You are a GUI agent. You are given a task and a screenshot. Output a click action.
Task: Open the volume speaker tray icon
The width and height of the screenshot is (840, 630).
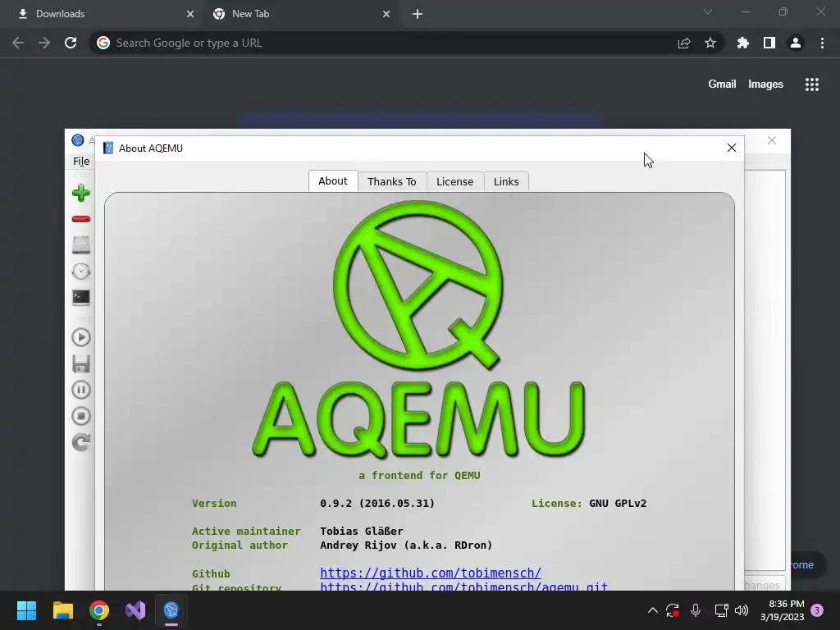(742, 610)
